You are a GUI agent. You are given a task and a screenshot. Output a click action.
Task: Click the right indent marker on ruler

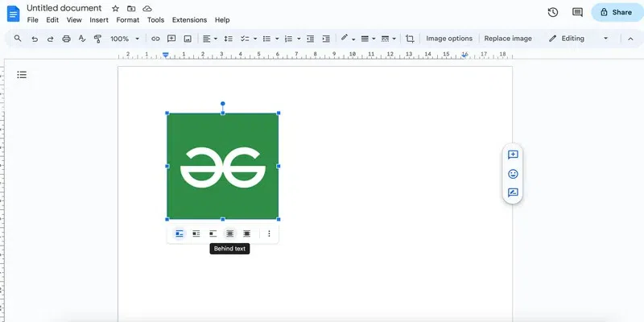coord(464,56)
